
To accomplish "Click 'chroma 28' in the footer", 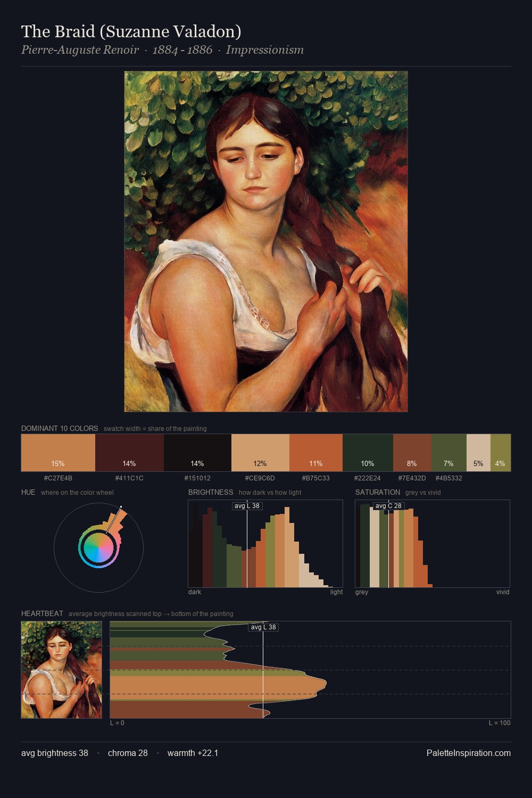I will click(x=128, y=753).
